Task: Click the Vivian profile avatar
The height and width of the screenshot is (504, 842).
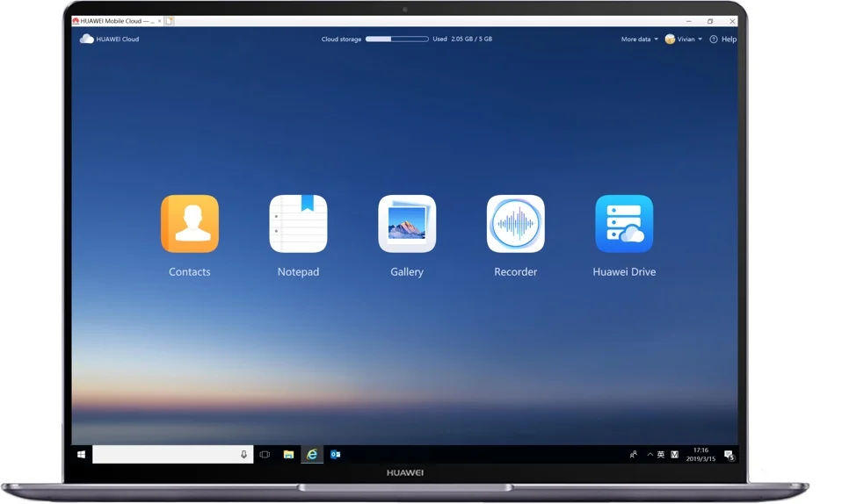Action: pos(670,40)
